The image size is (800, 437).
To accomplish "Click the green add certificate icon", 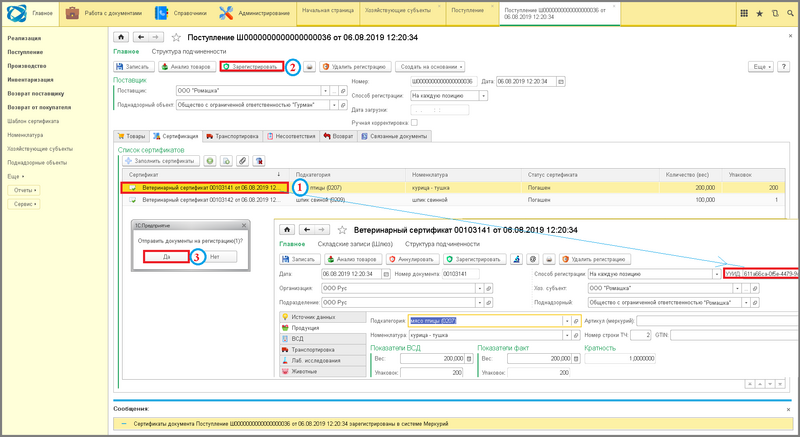I will 210,161.
